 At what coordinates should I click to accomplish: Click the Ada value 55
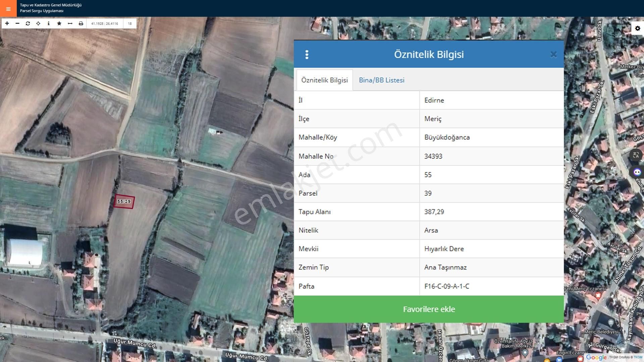[x=491, y=175]
